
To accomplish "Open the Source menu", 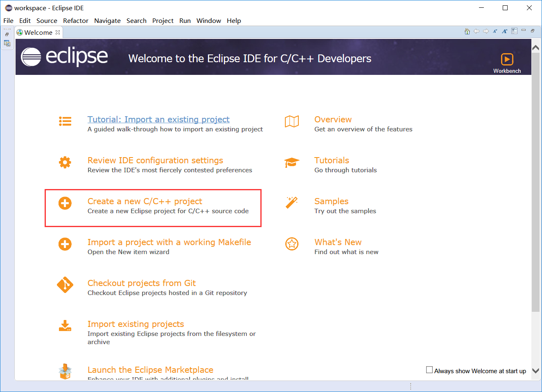I will pyautogui.click(x=47, y=20).
